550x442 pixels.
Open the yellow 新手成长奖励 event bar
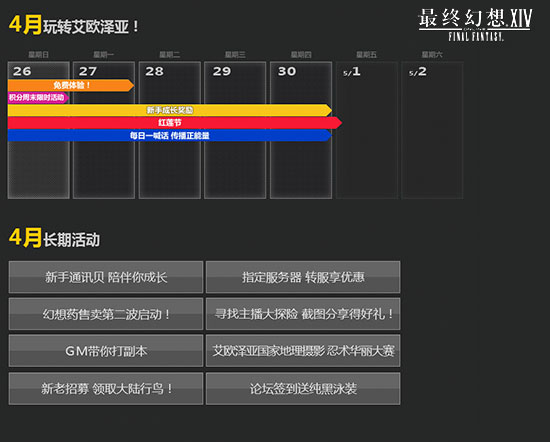[x=170, y=110]
